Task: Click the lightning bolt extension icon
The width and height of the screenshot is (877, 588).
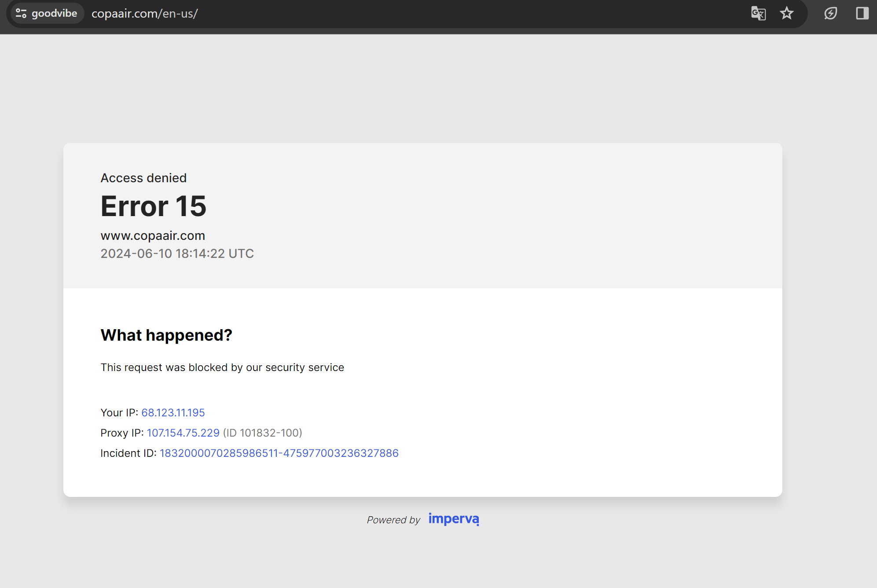Action: 830,13
